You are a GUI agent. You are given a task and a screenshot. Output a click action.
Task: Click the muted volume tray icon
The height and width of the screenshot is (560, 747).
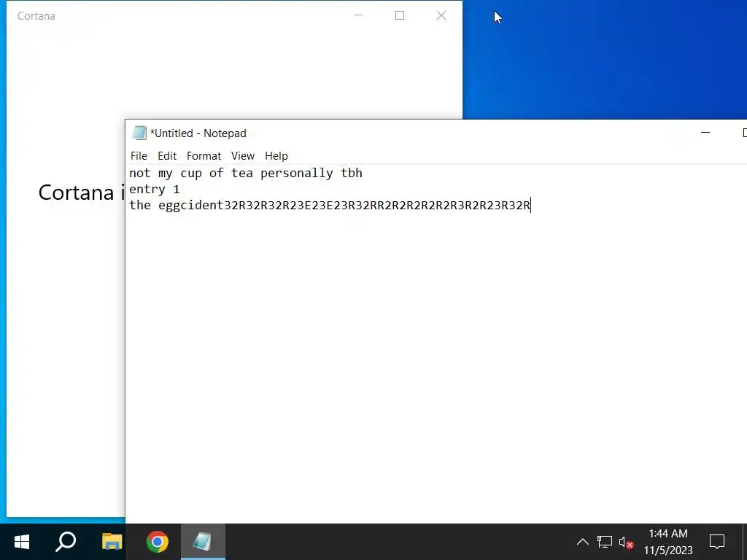(626, 542)
